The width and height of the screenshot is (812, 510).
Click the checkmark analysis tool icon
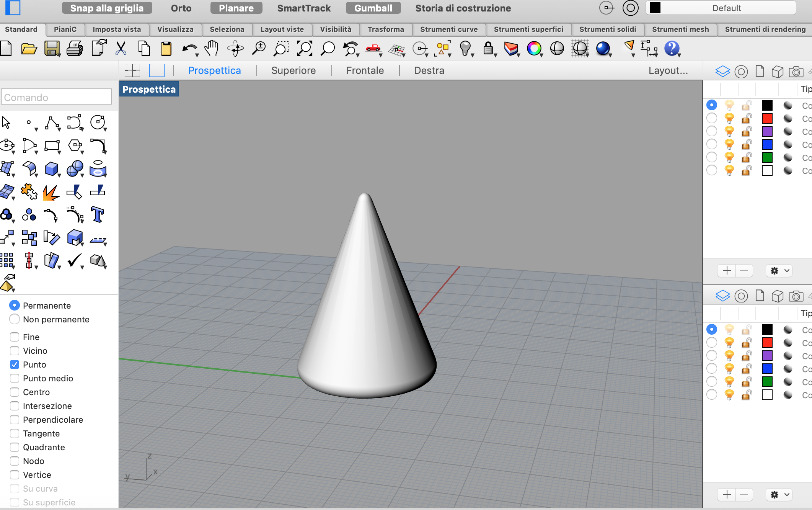(75, 260)
